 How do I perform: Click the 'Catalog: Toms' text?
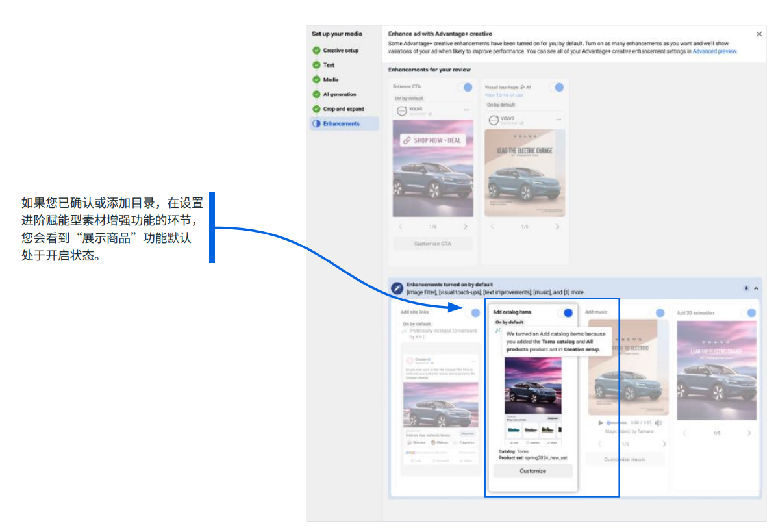pos(513,452)
